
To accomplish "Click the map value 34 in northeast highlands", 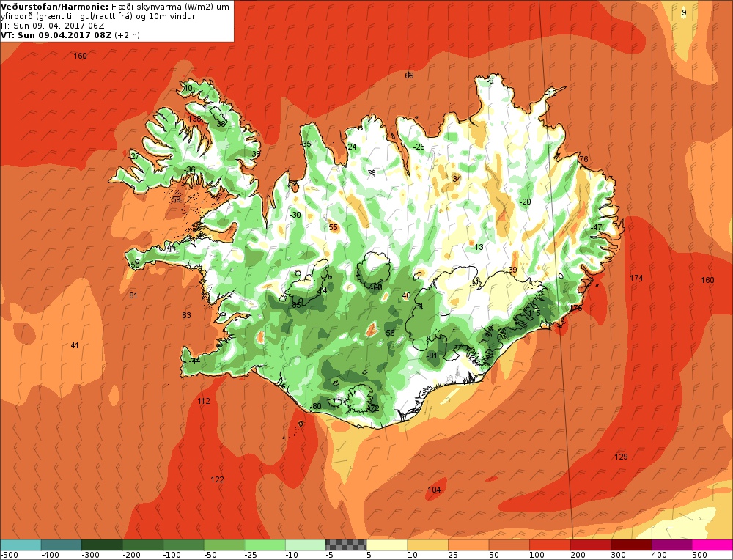I will pos(457,179).
